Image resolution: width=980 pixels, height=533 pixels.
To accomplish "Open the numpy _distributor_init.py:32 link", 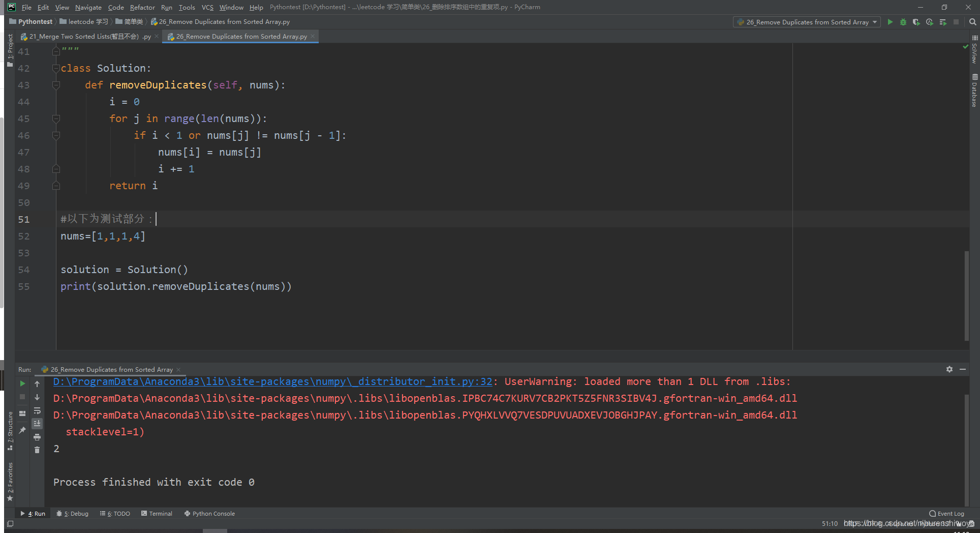I will 272,381.
